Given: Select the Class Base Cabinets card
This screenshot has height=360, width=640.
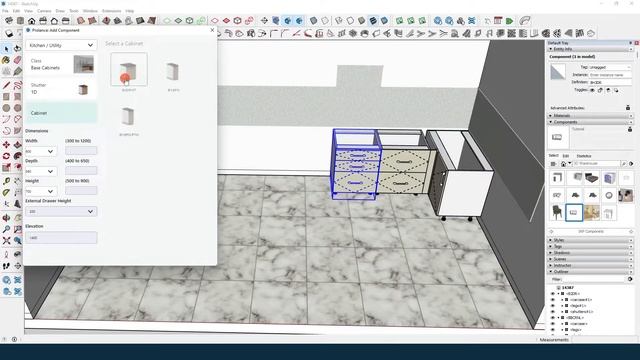Looking at the screenshot, I should 61,64.
